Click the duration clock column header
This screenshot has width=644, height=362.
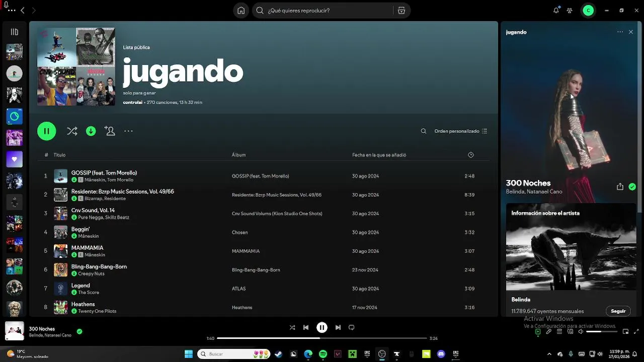click(x=471, y=155)
